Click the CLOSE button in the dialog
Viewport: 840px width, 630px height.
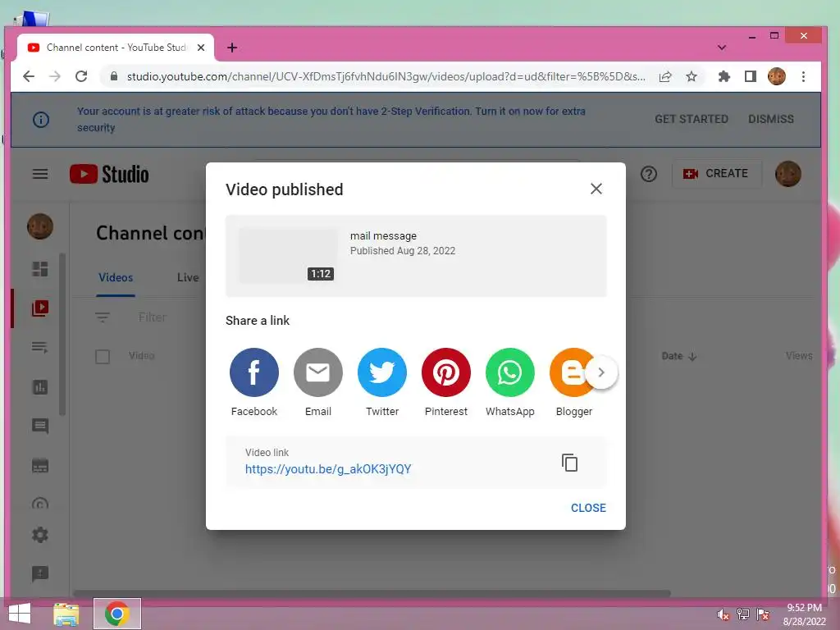click(x=588, y=508)
